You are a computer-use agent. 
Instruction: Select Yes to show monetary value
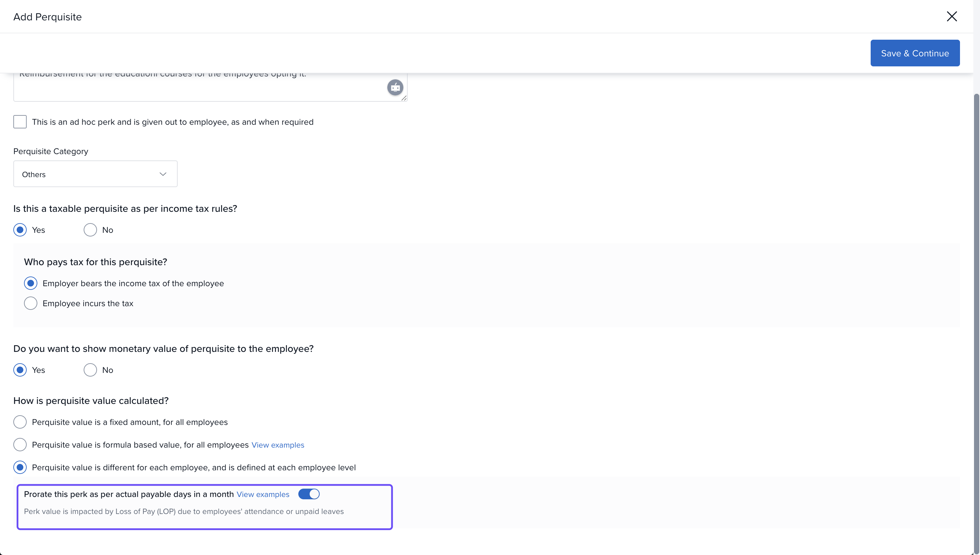tap(20, 370)
